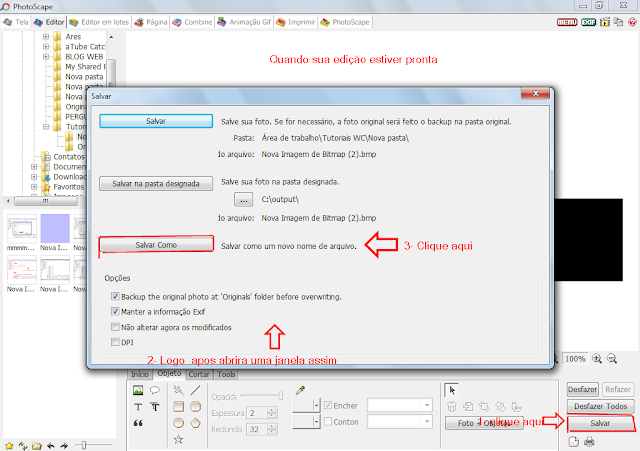This screenshot has height=451, width=640.
Task: Toggle the Conton outline checkbox
Action: pyautogui.click(x=328, y=422)
